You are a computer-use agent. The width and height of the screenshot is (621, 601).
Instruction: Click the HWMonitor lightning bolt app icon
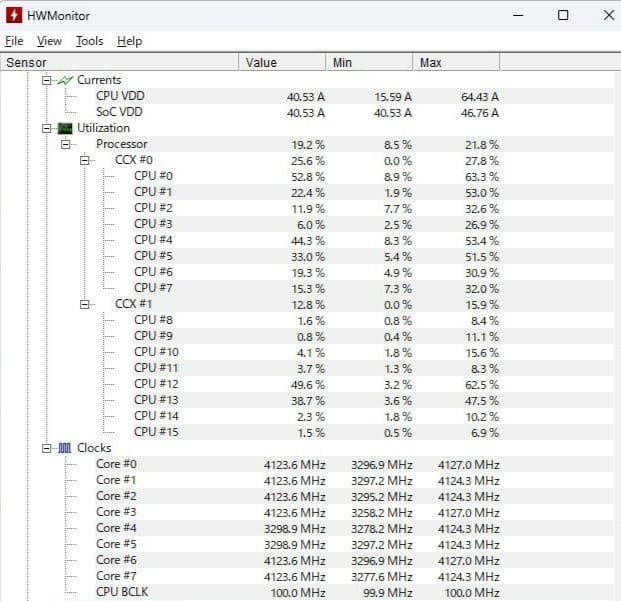[x=14, y=15]
